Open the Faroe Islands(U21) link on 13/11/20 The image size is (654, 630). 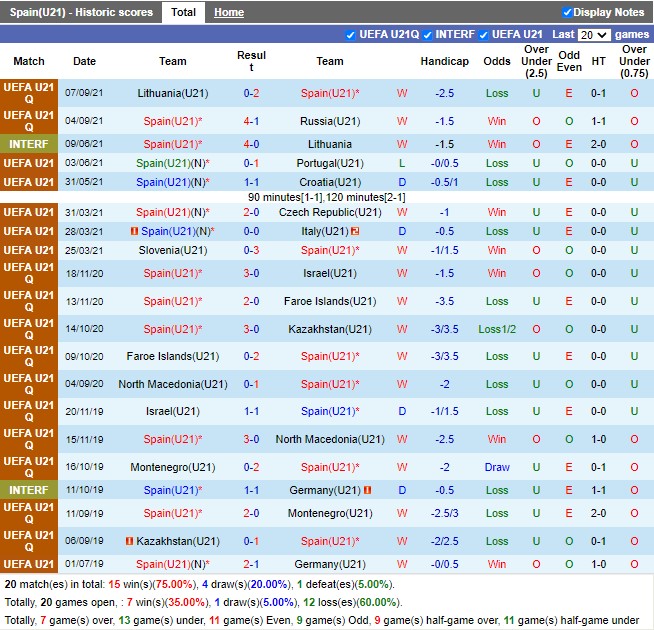[x=329, y=301]
